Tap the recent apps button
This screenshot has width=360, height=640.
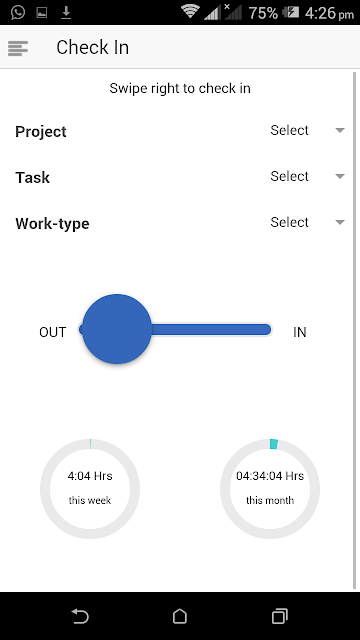(x=280, y=616)
